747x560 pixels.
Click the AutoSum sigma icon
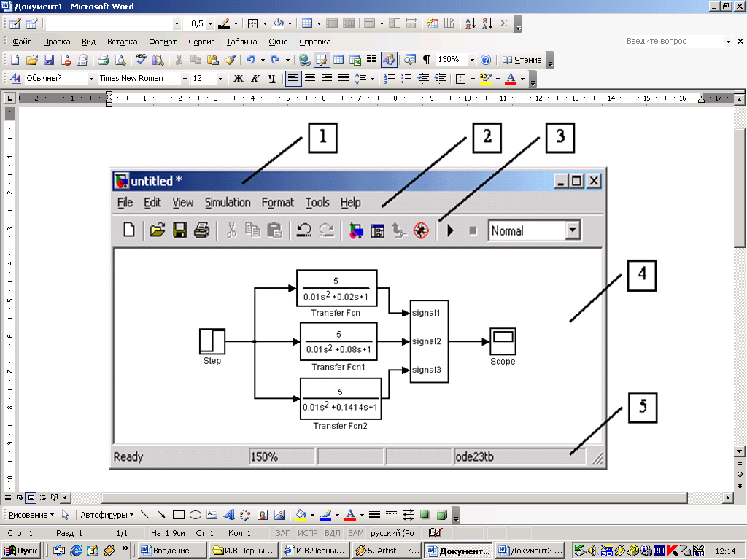click(x=503, y=23)
